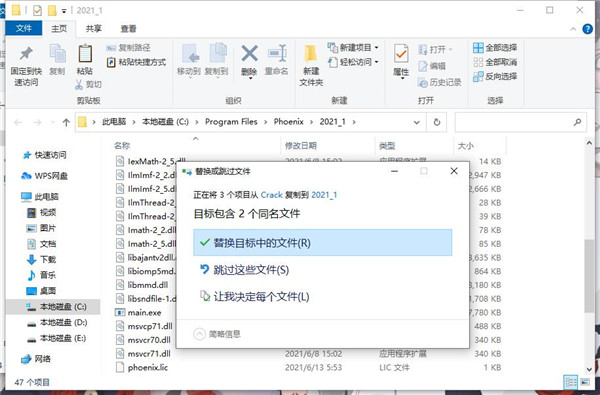The image size is (600, 395).
Task: Click Crack source link in dialog
Action: [x=271, y=195]
